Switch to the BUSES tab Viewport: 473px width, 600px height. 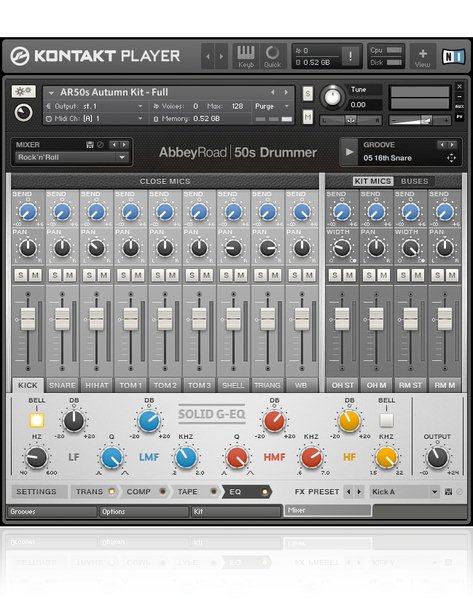point(414,181)
